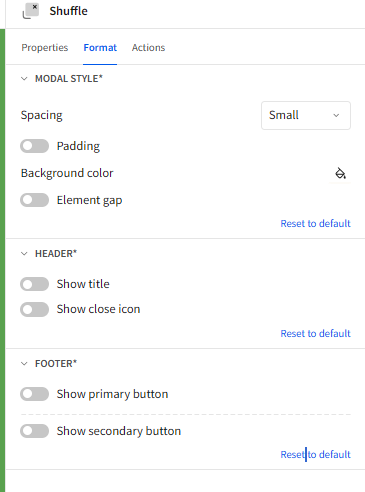Reset Modal Style section to default
This screenshot has height=492, width=365.
315,223
